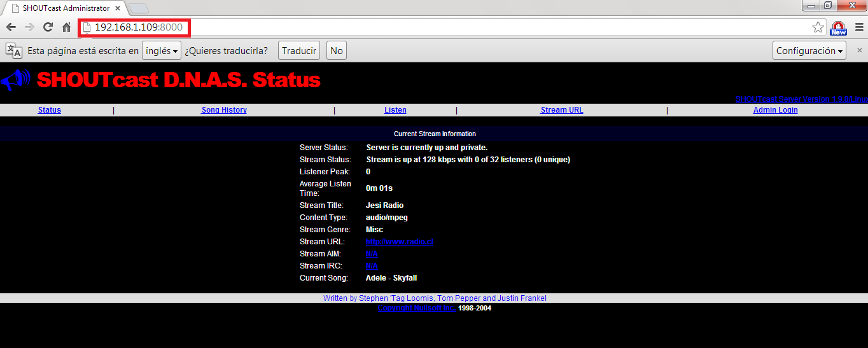
Task: Decline translation with the No button
Action: (x=337, y=50)
